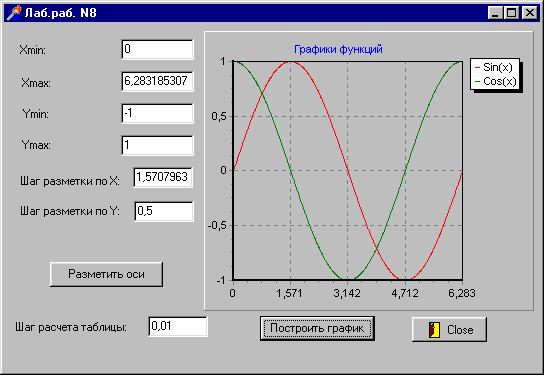Image resolution: width=545 pixels, height=376 pixels.
Task: Minimize the Лаб.раб. N8 window
Action: pos(495,13)
